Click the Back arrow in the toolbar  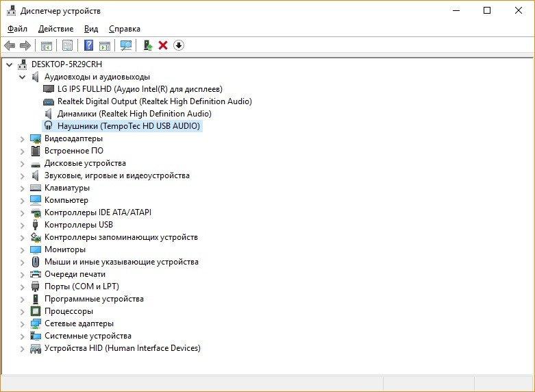10,45
